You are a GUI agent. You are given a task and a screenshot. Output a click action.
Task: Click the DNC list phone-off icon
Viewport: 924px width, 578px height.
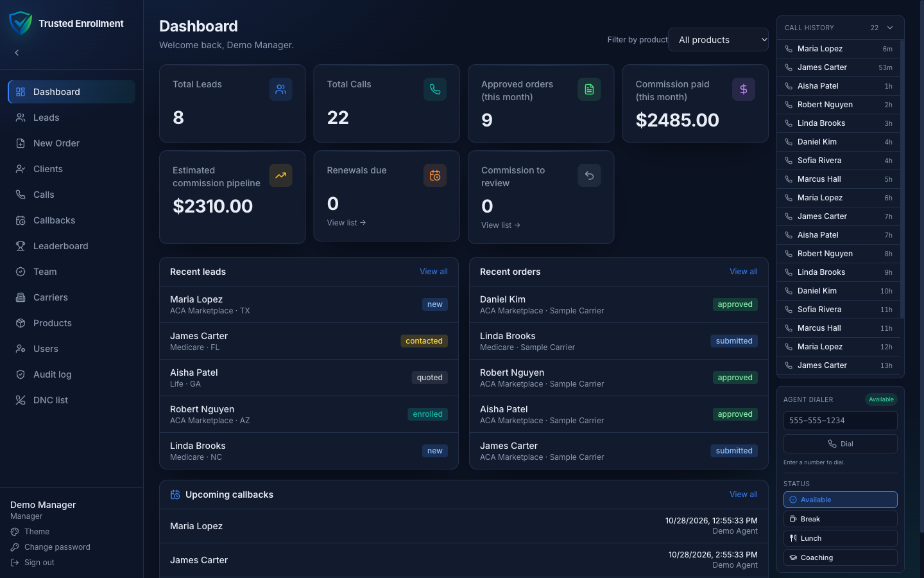21,400
